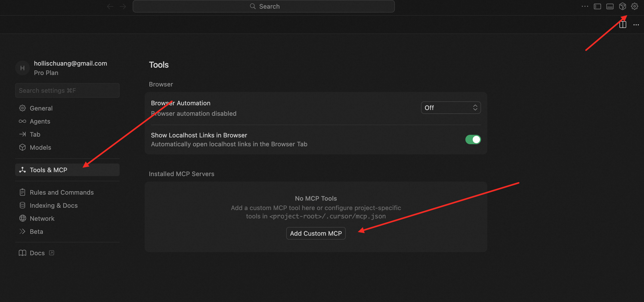Click the H account avatar

click(22, 68)
